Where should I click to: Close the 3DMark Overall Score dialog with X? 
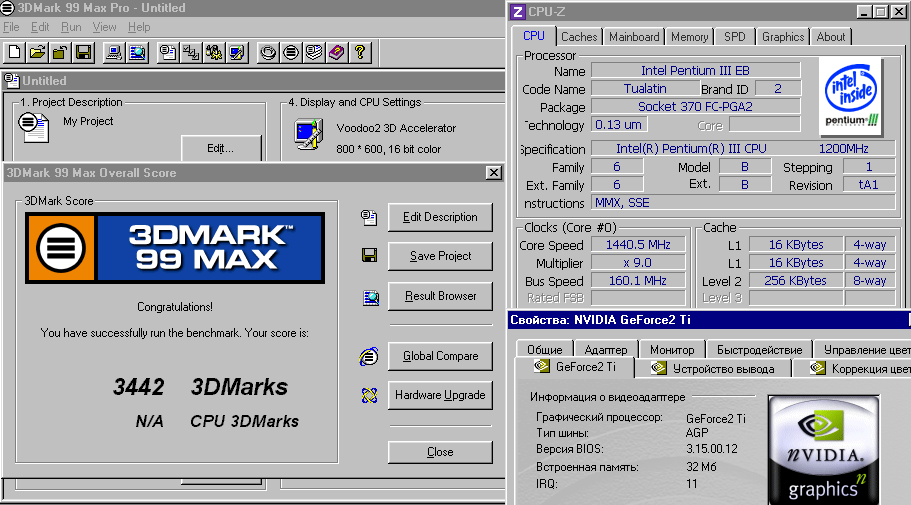pos(493,173)
